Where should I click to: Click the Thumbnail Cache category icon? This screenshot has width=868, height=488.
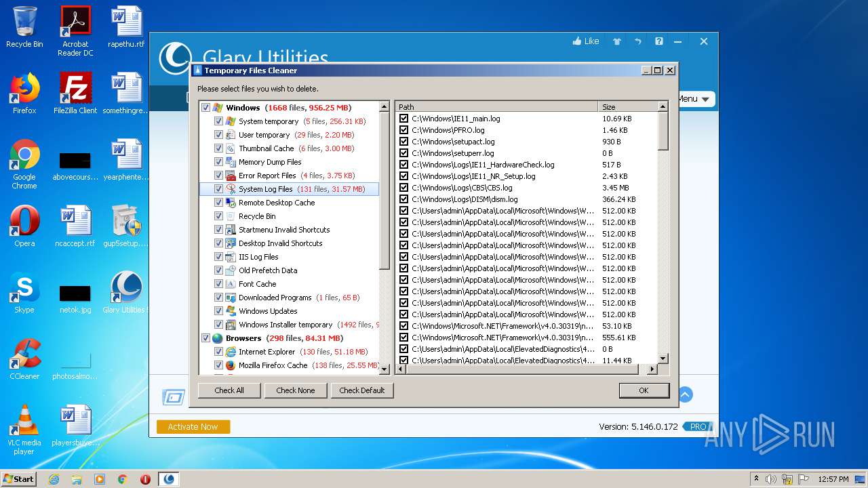(x=231, y=148)
